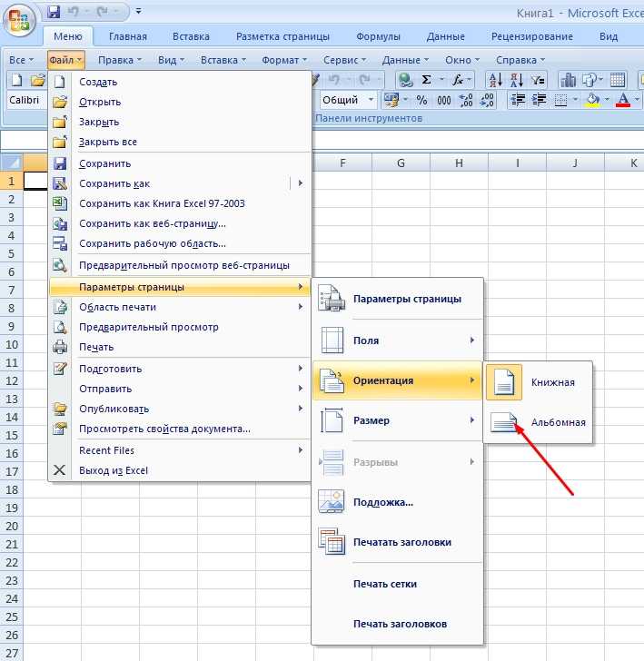Click Undo arrow in Quick Access Toolbar
This screenshot has height=661, width=644.
pyautogui.click(x=74, y=12)
